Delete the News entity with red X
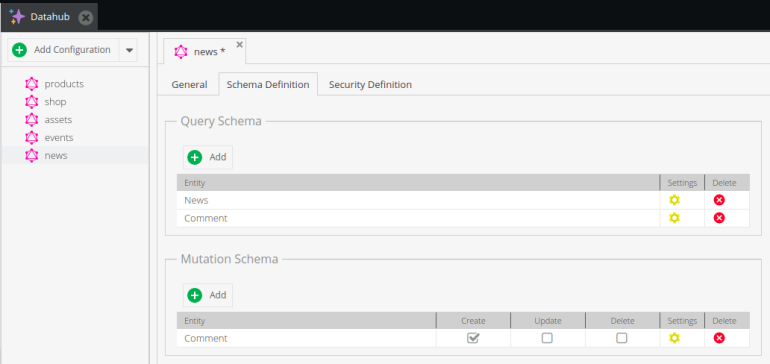770x364 pixels. pos(719,200)
